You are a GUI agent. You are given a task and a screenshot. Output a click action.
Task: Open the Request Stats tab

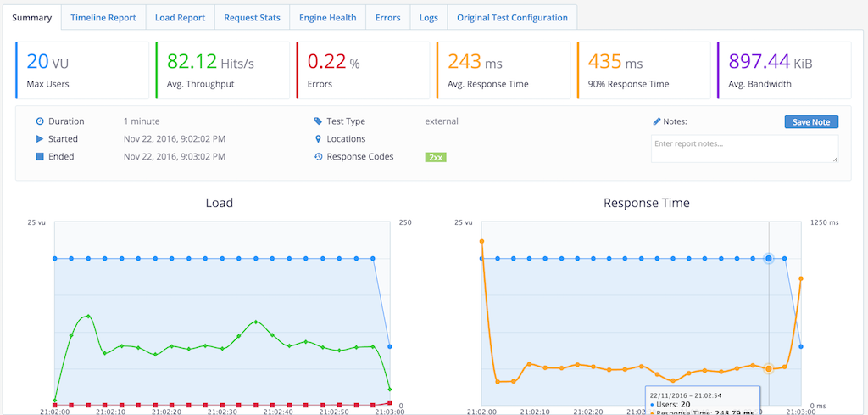tap(252, 17)
